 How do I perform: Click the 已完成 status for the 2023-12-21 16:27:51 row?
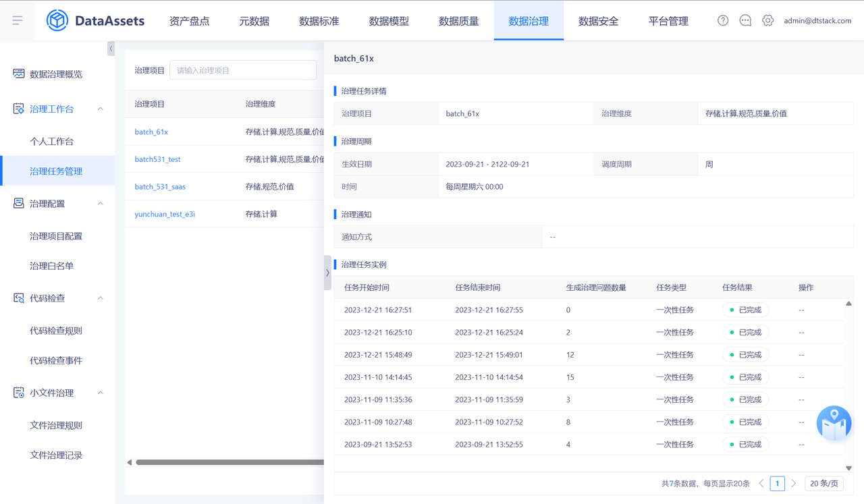745,310
